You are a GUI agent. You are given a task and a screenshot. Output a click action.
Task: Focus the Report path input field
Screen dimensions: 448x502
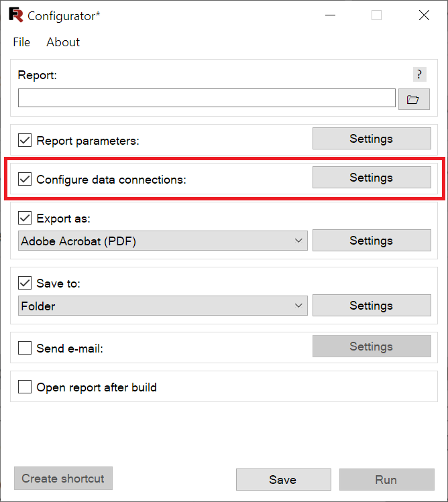207,98
